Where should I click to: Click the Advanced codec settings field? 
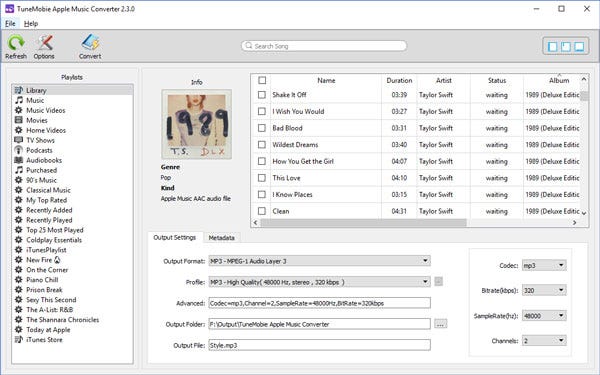[320, 303]
